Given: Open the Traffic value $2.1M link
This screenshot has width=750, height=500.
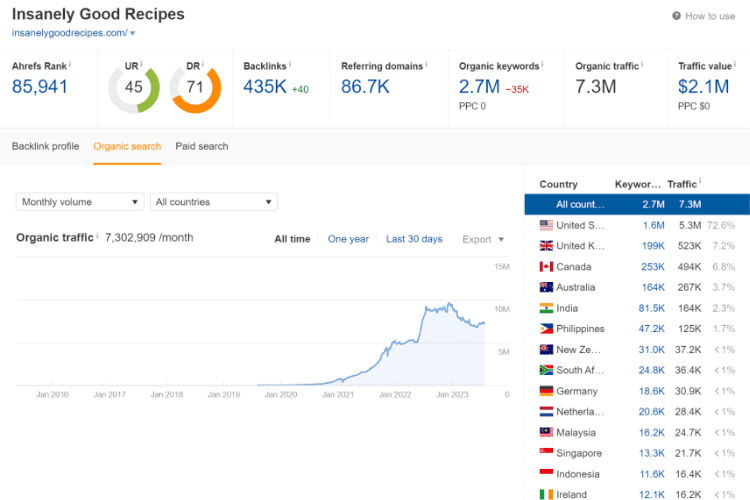Looking at the screenshot, I should tap(704, 87).
